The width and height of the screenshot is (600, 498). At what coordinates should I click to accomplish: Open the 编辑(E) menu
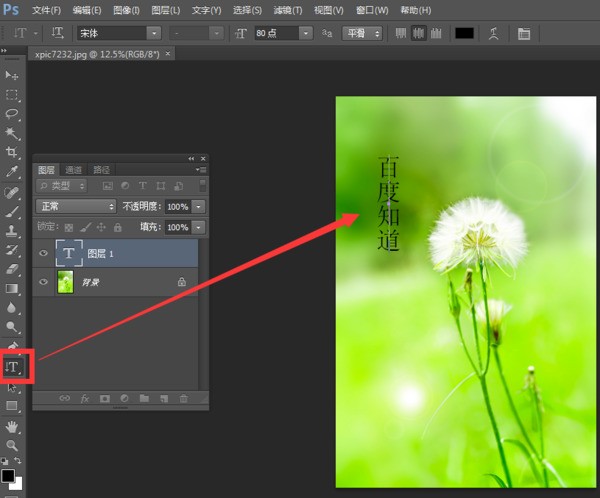(x=87, y=10)
